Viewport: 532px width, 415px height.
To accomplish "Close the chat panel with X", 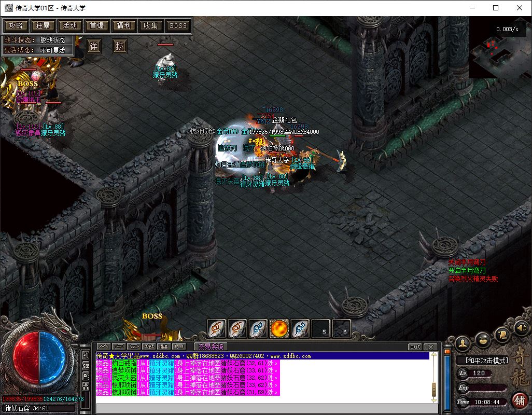I will (x=430, y=347).
